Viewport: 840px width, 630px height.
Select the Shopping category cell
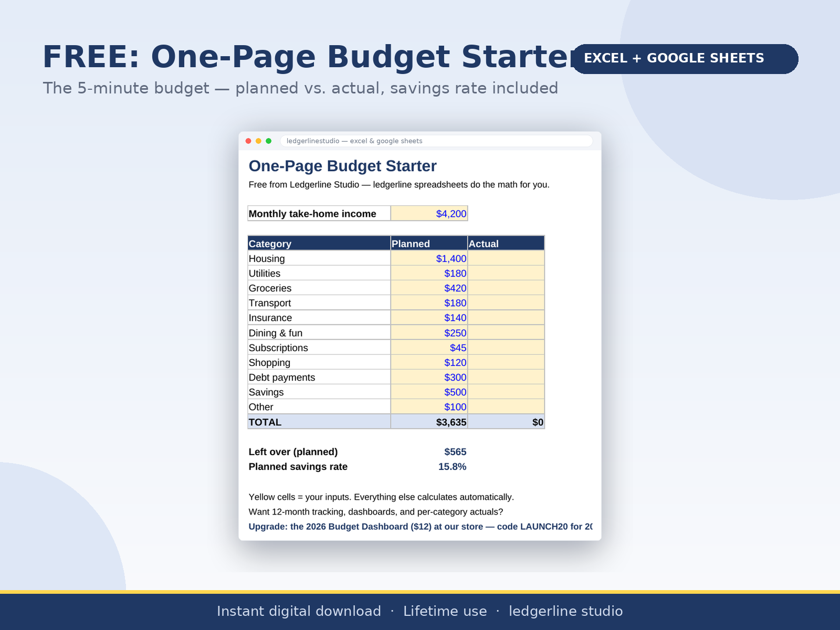click(x=319, y=362)
